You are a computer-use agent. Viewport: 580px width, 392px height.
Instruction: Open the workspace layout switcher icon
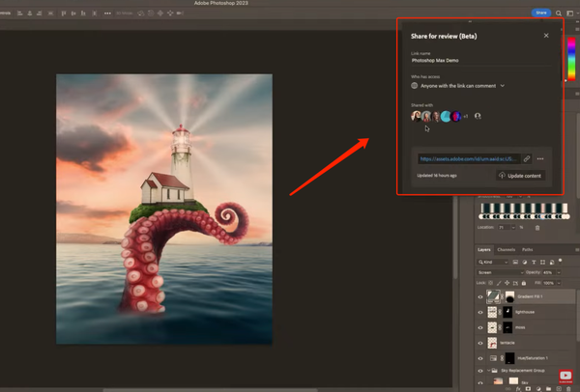click(570, 14)
